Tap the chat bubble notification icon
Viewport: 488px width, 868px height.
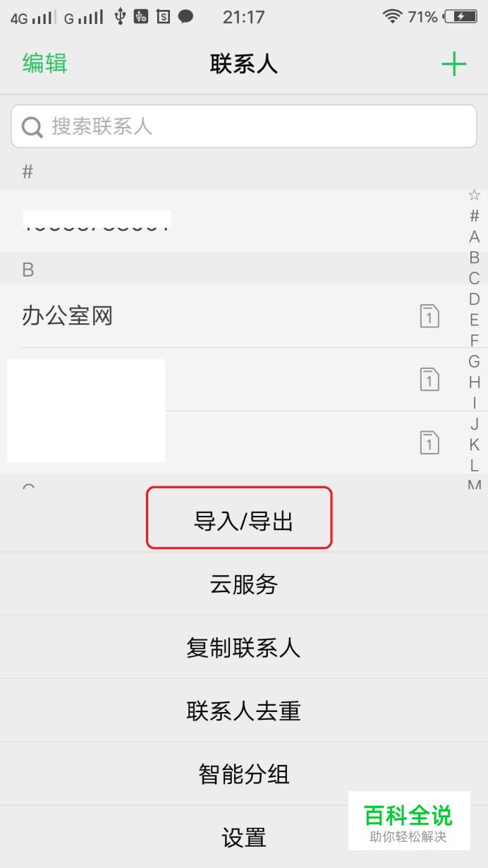pyautogui.click(x=185, y=16)
